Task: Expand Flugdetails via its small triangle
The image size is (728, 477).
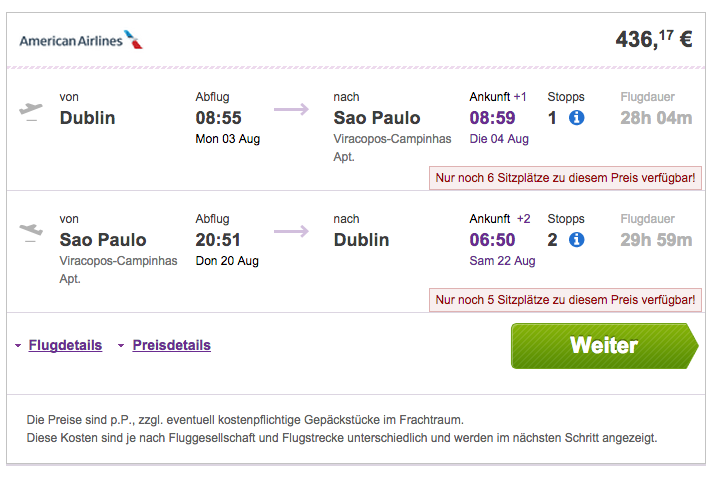Action: 18,346
